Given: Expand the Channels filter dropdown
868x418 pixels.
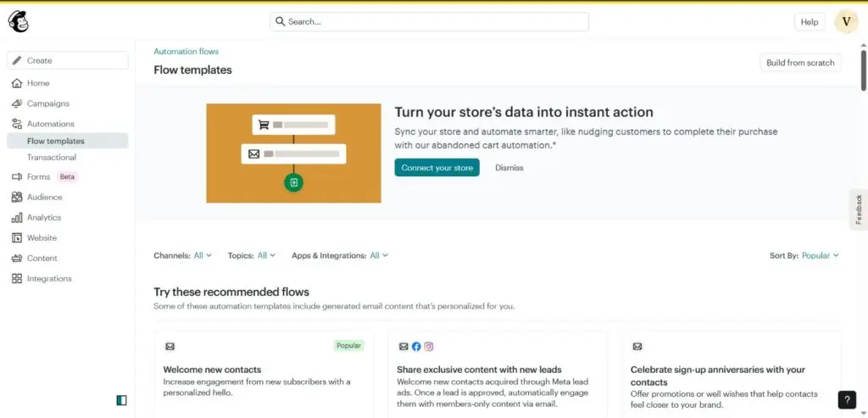Looking at the screenshot, I should [203, 255].
